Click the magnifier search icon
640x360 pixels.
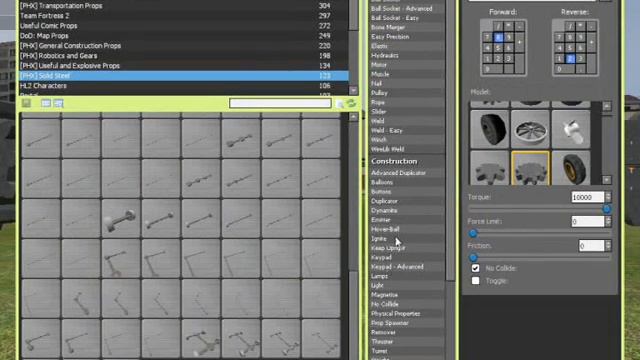click(340, 104)
